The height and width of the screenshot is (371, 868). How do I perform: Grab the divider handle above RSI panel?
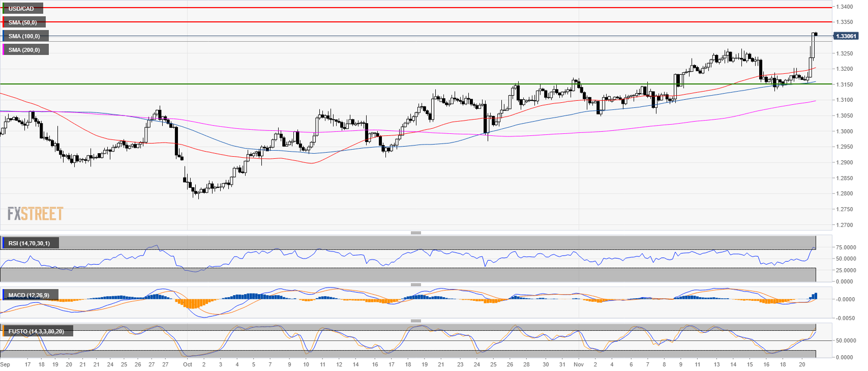[x=415, y=233]
